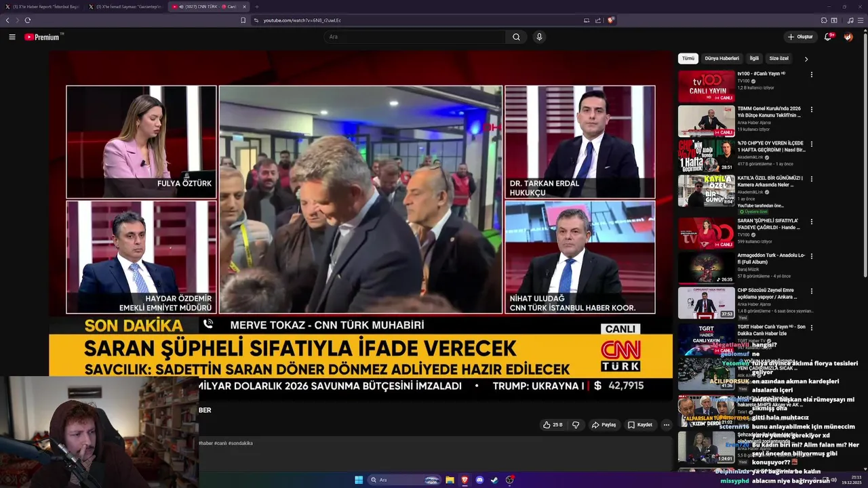Open tv100 Canlı Yayın video thumbnail

[x=707, y=86]
